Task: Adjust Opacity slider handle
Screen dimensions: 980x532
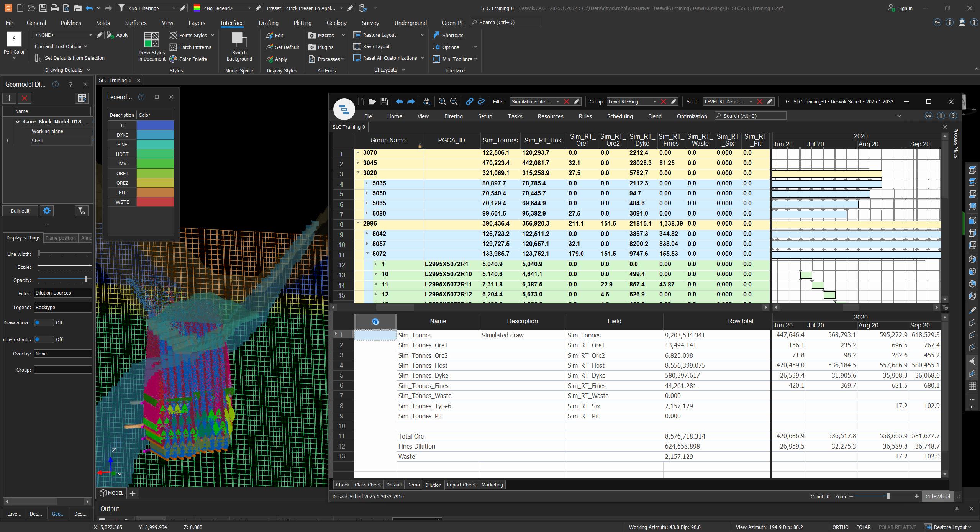Action: [x=85, y=279]
